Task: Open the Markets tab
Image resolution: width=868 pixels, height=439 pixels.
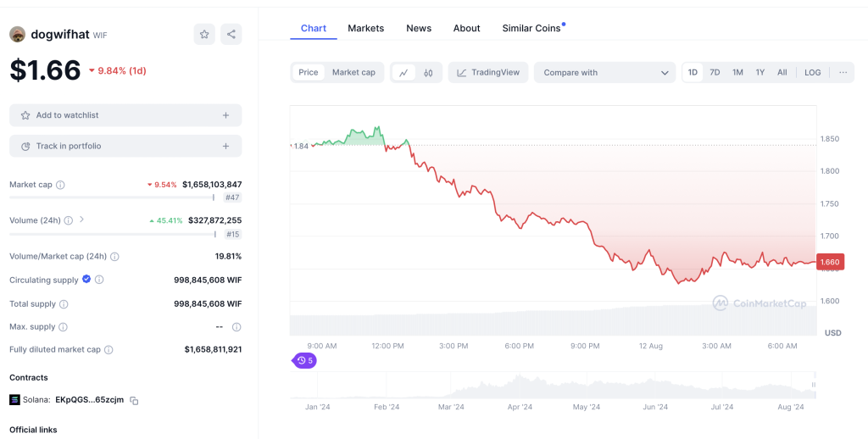Action: point(365,28)
